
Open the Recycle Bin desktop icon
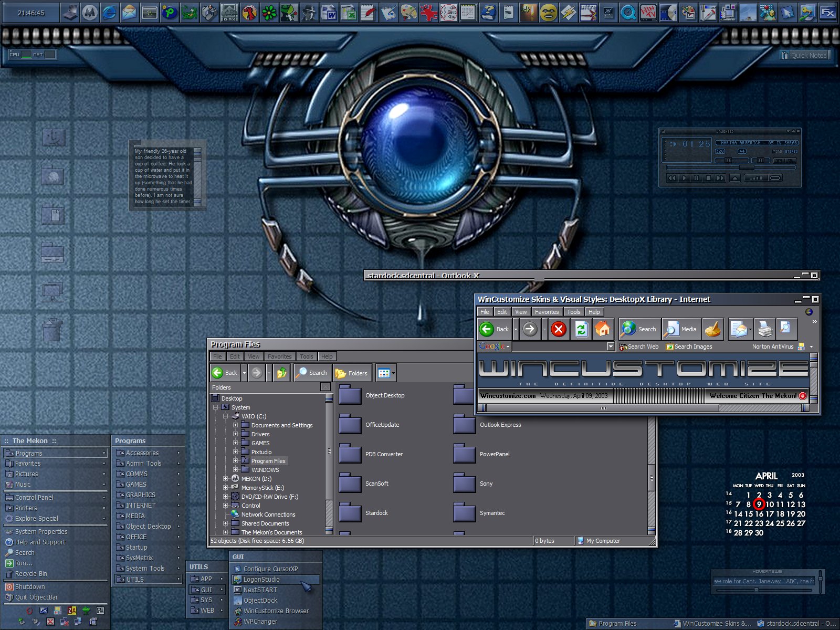point(53,329)
